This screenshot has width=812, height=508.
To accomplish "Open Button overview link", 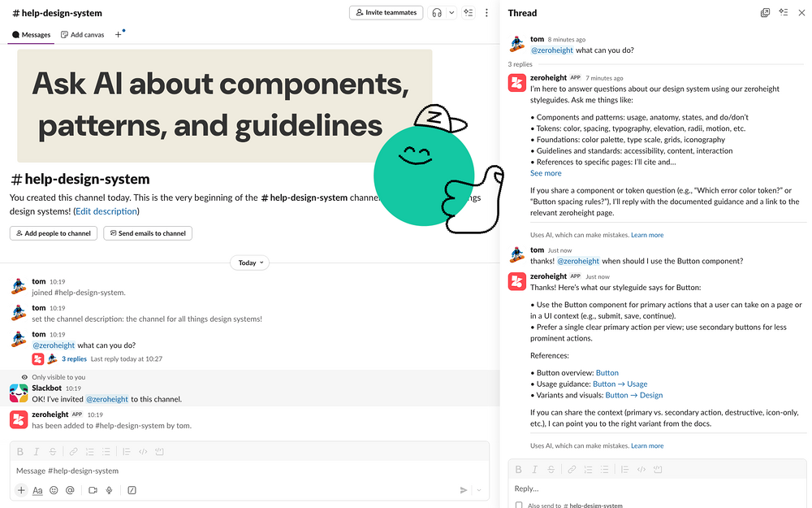I will [x=607, y=373].
